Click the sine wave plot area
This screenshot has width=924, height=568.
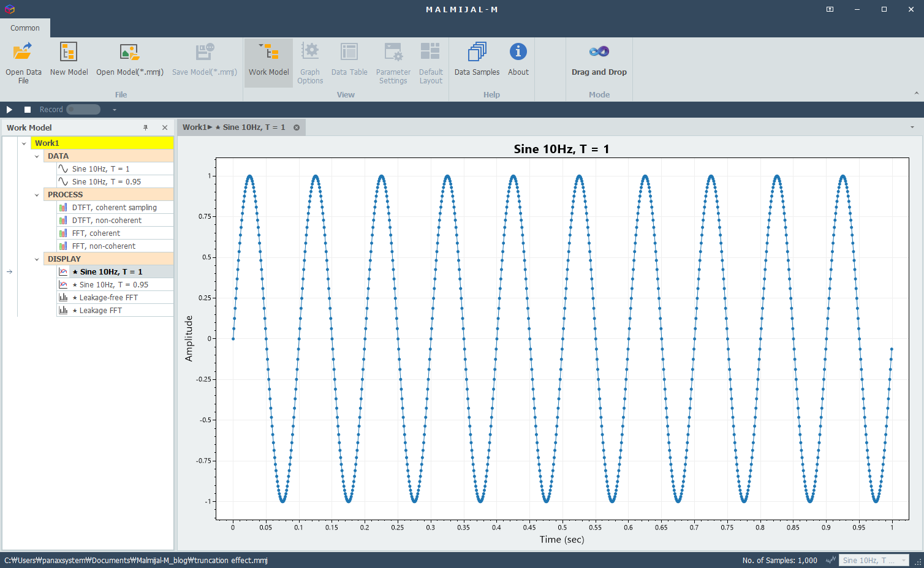pyautogui.click(x=562, y=338)
